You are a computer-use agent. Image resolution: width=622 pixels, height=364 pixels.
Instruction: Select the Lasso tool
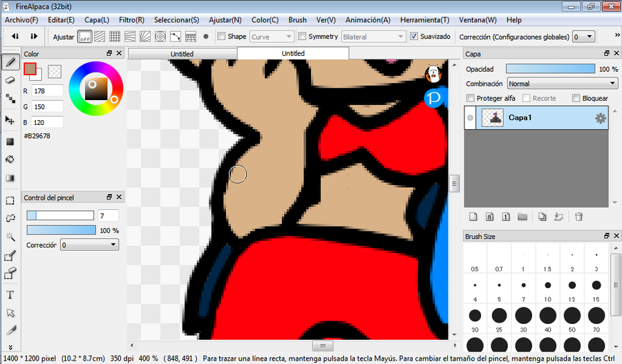point(10,218)
